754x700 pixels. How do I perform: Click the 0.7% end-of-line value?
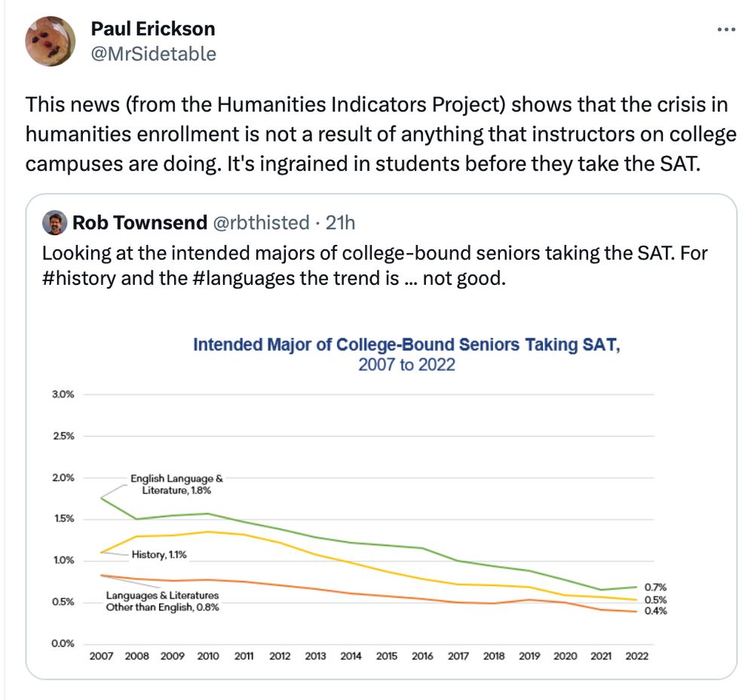click(656, 587)
